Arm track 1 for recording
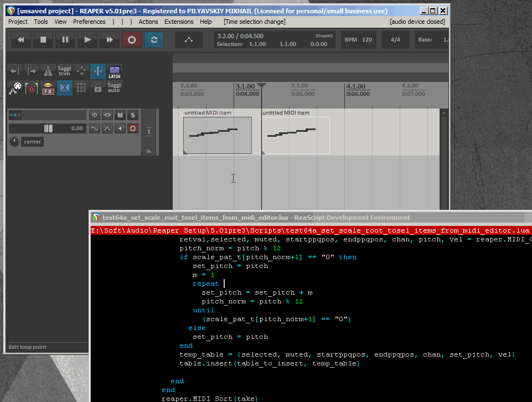 133,128
